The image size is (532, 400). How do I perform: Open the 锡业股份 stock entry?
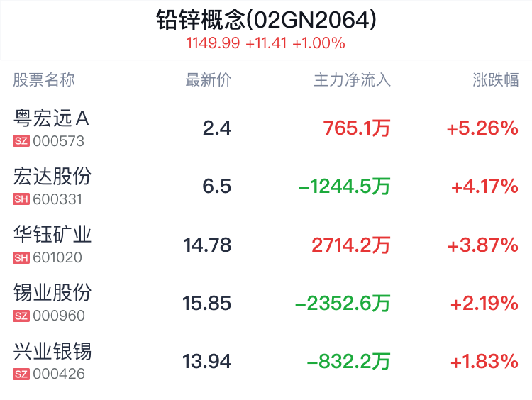[266, 303]
